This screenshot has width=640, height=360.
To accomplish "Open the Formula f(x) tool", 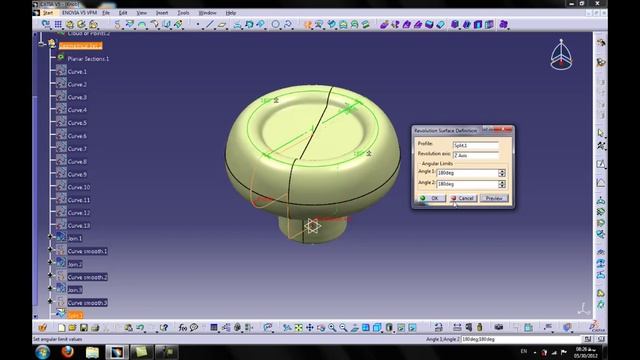I will click(x=182, y=328).
